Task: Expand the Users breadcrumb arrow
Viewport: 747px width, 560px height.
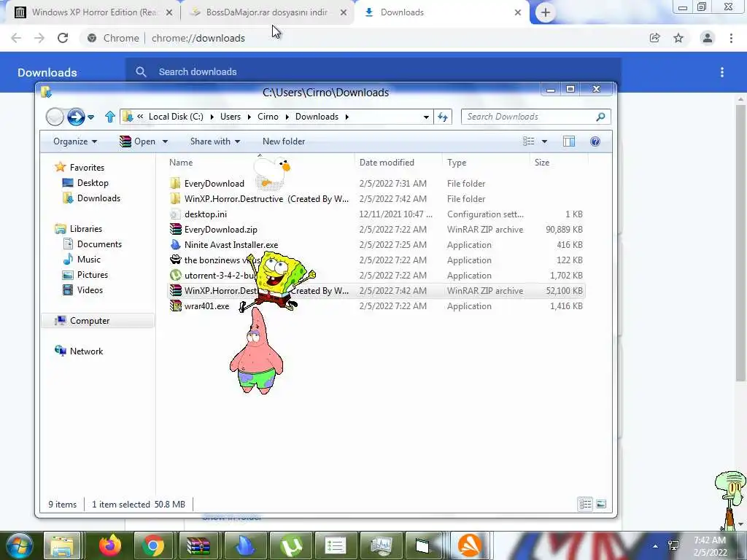Action: tap(249, 117)
